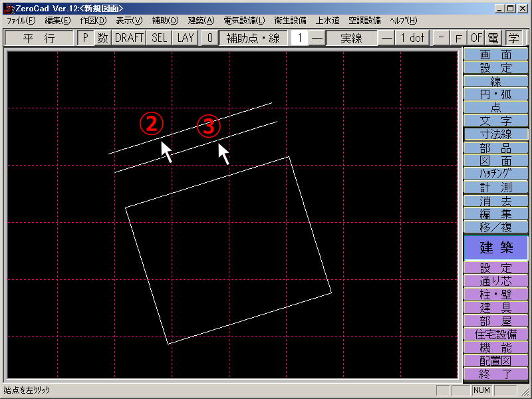Open the 電 calculator button
Screen dimensions: 532x399
pos(493,38)
